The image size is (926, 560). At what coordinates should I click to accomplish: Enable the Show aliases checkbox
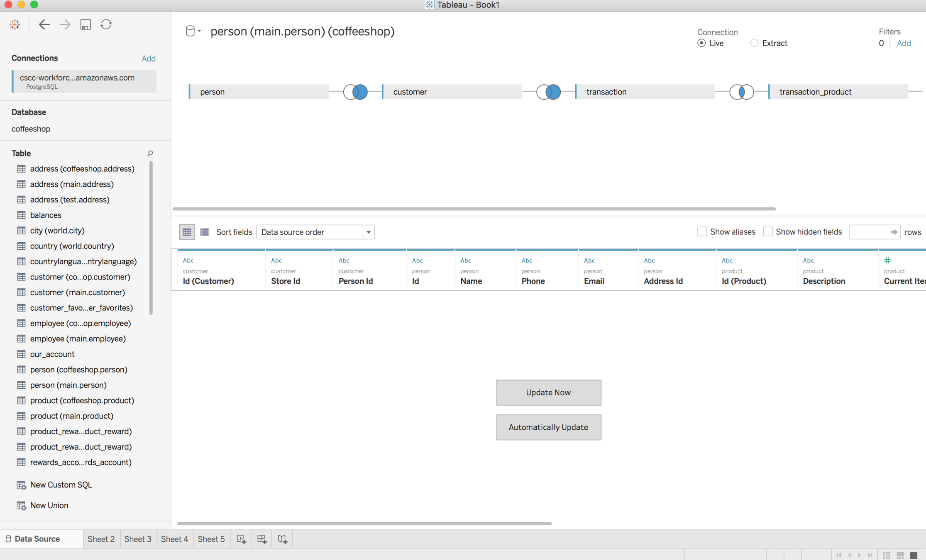(x=702, y=232)
